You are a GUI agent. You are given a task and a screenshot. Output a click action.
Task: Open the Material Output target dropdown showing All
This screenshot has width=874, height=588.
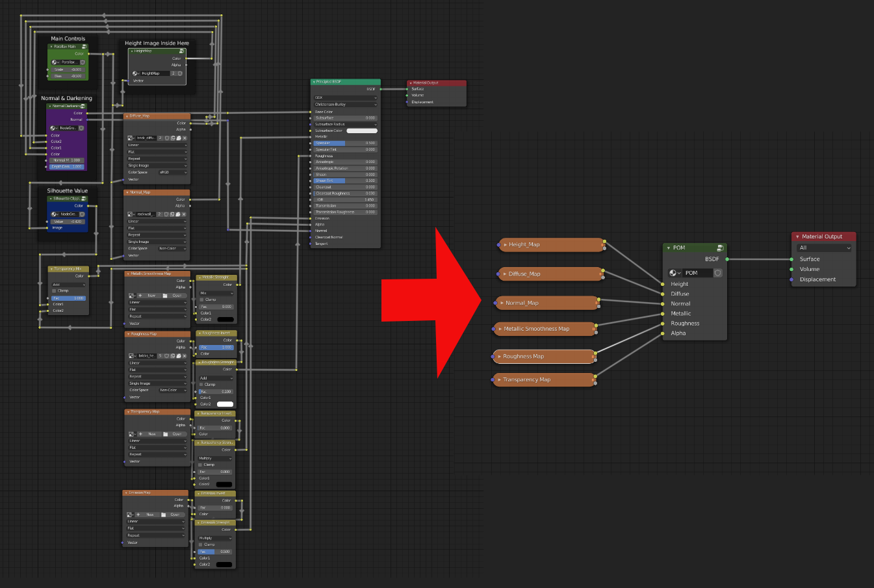click(824, 248)
